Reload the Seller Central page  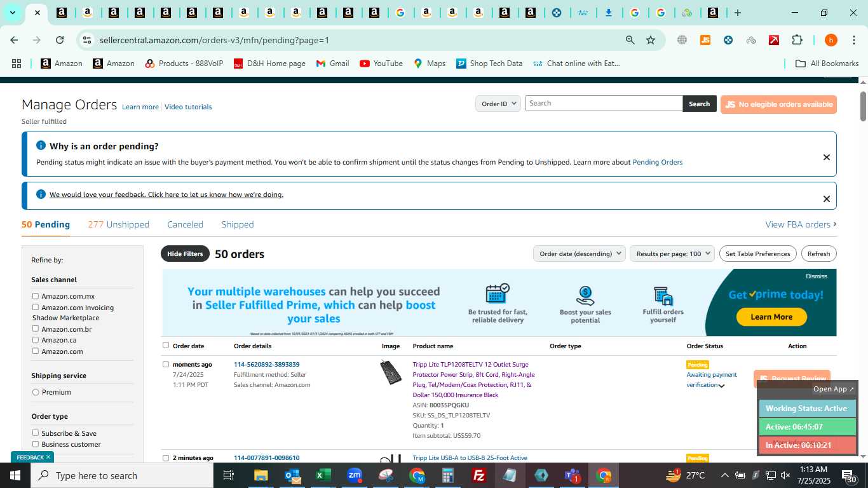coord(60,40)
